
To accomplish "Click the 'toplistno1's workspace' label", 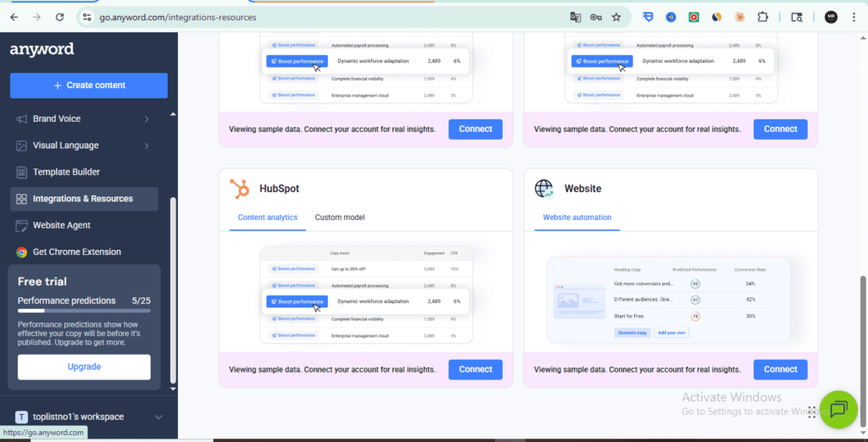I will pyautogui.click(x=79, y=417).
